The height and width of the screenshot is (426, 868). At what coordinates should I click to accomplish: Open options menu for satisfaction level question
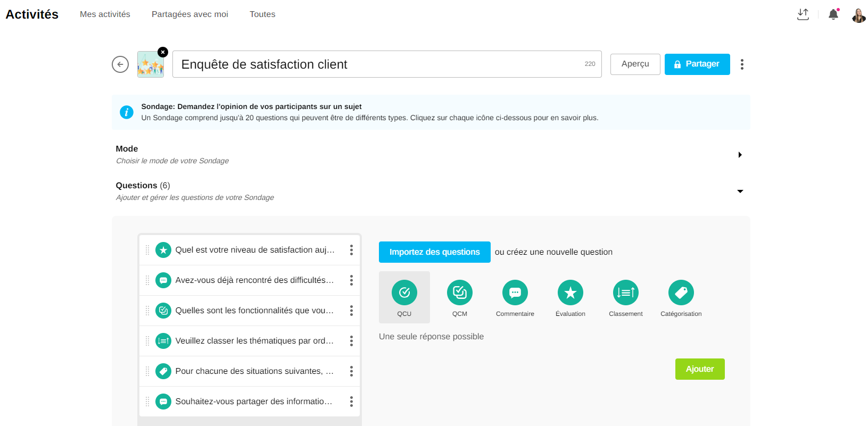coord(351,250)
